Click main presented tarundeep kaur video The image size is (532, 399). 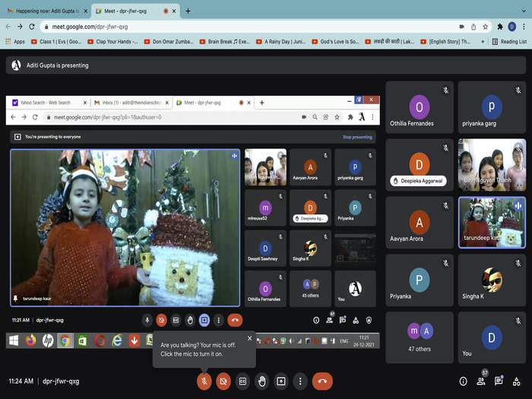pos(125,228)
